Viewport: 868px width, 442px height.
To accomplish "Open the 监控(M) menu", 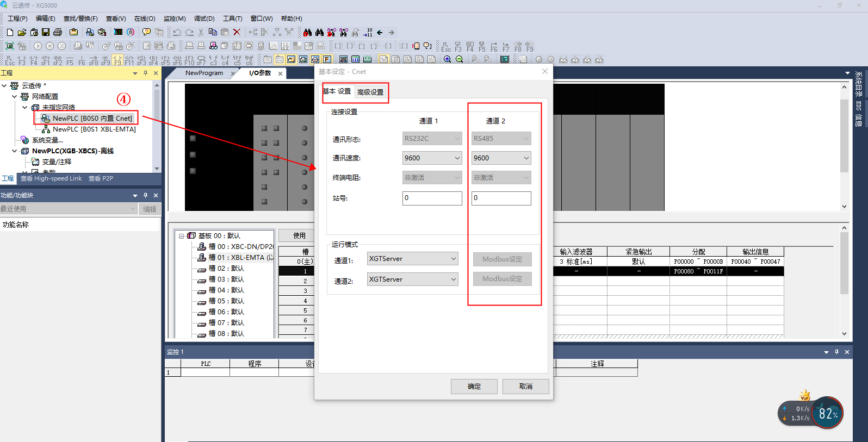I will click(175, 18).
